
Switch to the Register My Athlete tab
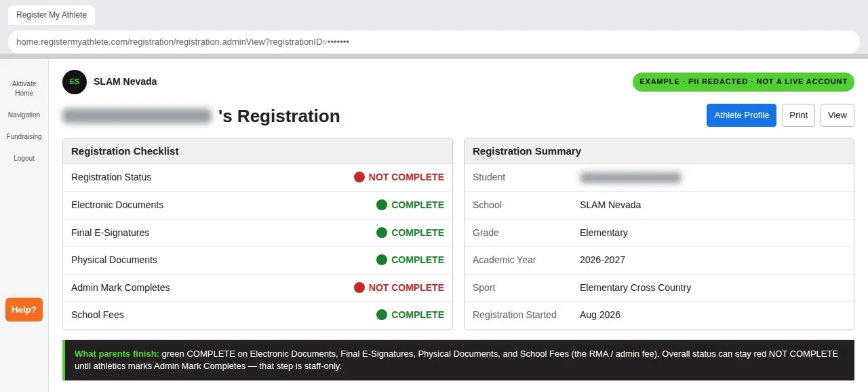52,15
